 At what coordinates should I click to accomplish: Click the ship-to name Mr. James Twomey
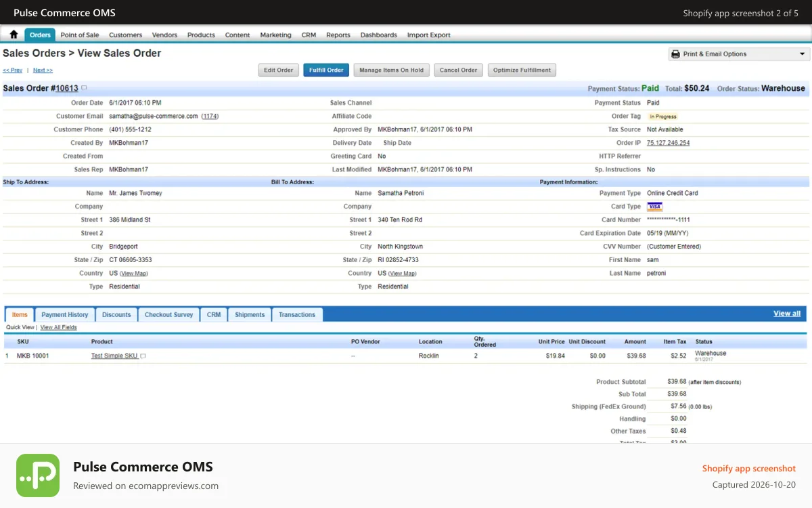click(135, 193)
